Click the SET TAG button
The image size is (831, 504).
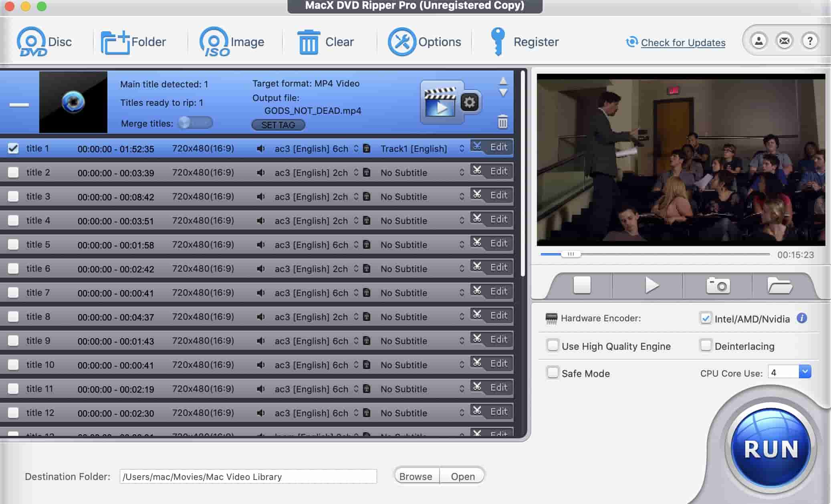(278, 125)
